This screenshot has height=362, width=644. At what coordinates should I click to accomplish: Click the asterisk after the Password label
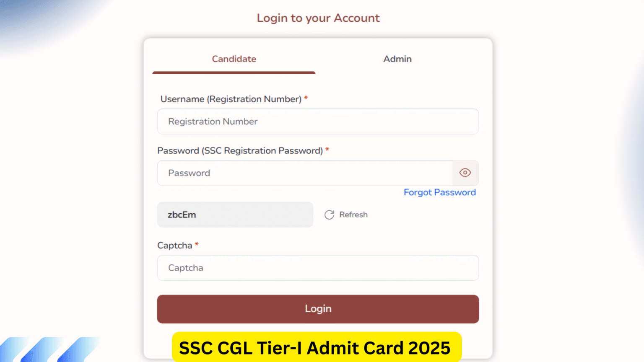pyautogui.click(x=327, y=150)
